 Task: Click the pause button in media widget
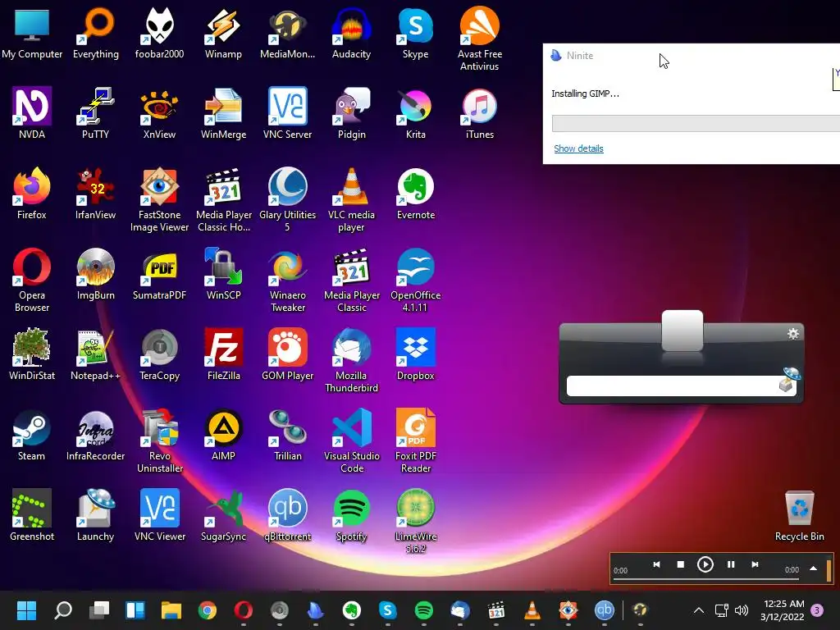[731, 564]
